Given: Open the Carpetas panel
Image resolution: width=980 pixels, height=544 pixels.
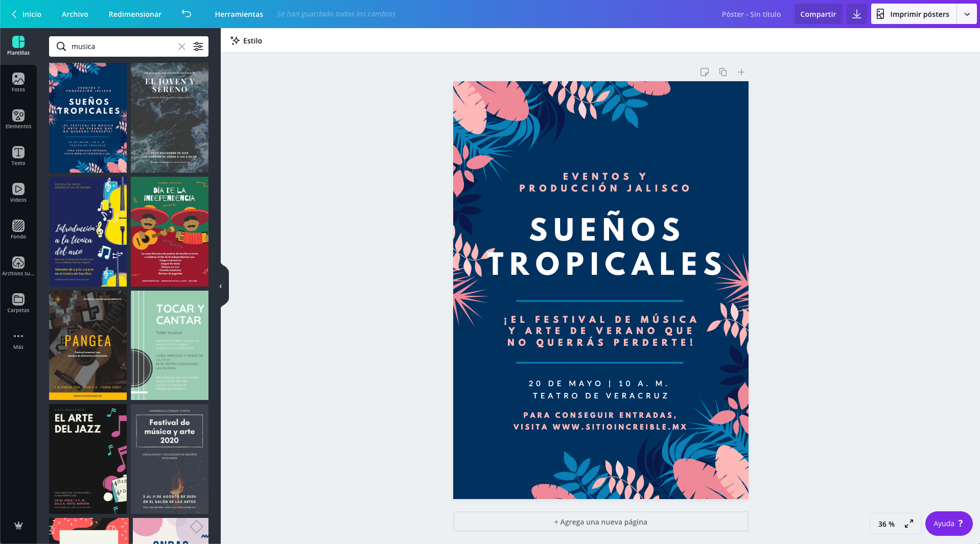Looking at the screenshot, I should point(18,303).
